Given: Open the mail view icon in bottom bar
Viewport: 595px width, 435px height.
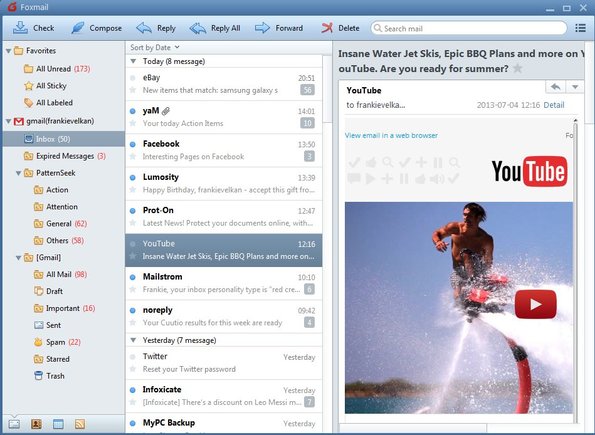Looking at the screenshot, I should click(14, 424).
